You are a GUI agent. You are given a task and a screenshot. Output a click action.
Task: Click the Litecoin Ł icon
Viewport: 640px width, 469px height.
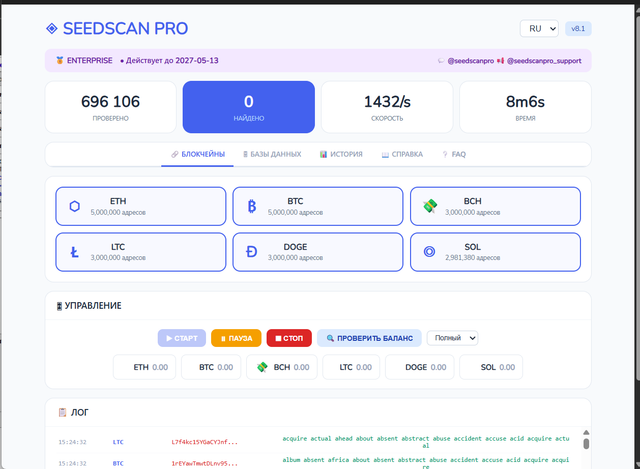74,252
